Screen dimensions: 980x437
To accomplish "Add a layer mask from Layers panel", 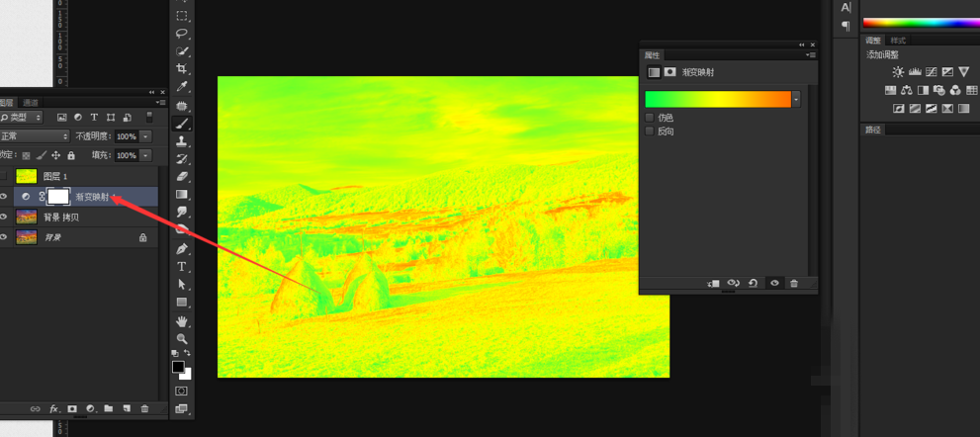I will click(x=72, y=409).
